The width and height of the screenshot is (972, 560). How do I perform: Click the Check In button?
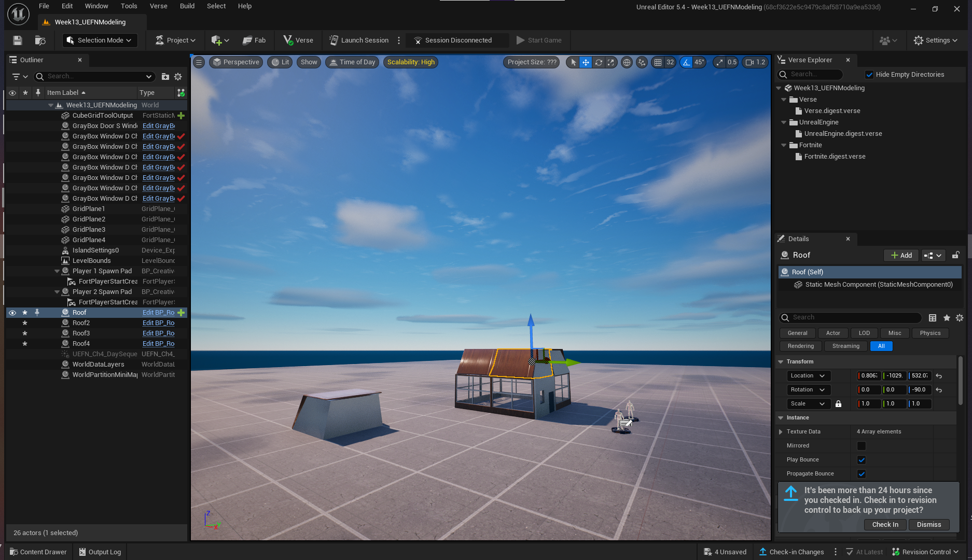(885, 525)
